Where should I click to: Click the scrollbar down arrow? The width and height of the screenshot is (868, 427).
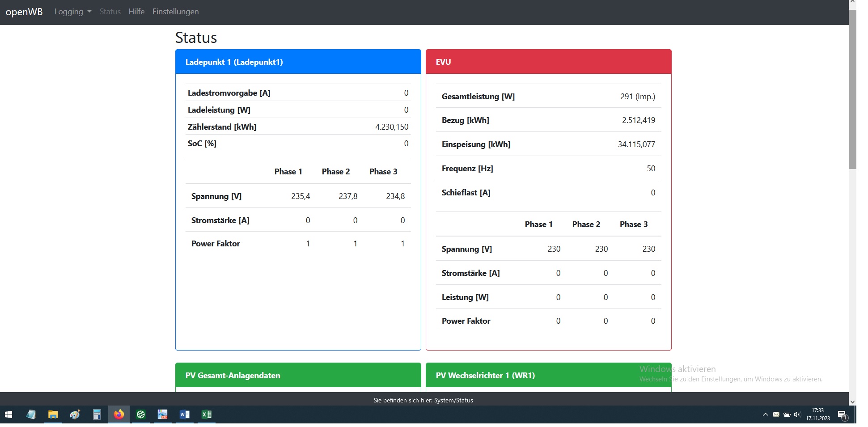[x=852, y=402]
